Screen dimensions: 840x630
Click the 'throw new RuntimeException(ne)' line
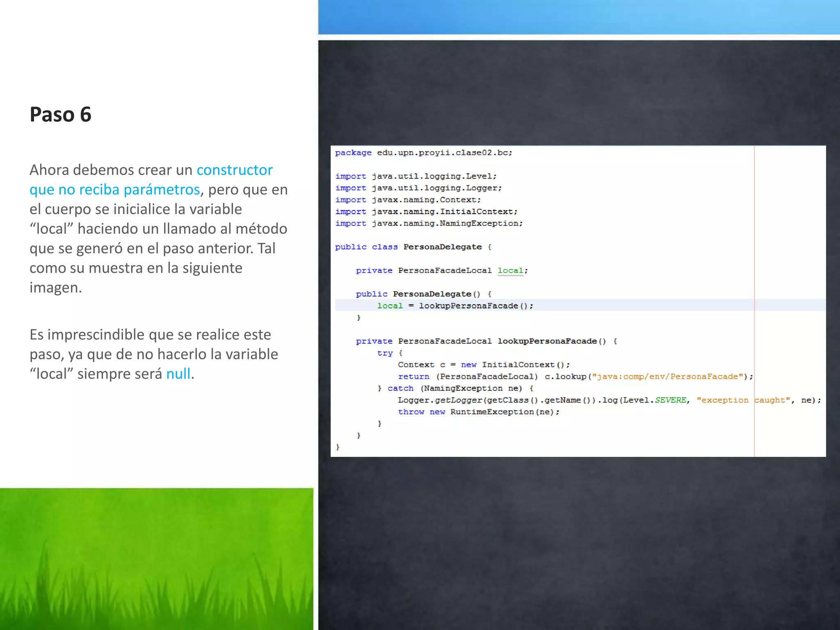click(x=478, y=412)
